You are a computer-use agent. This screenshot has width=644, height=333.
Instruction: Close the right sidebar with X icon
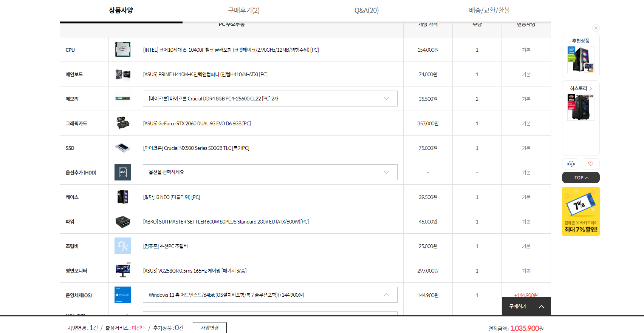coord(596,28)
